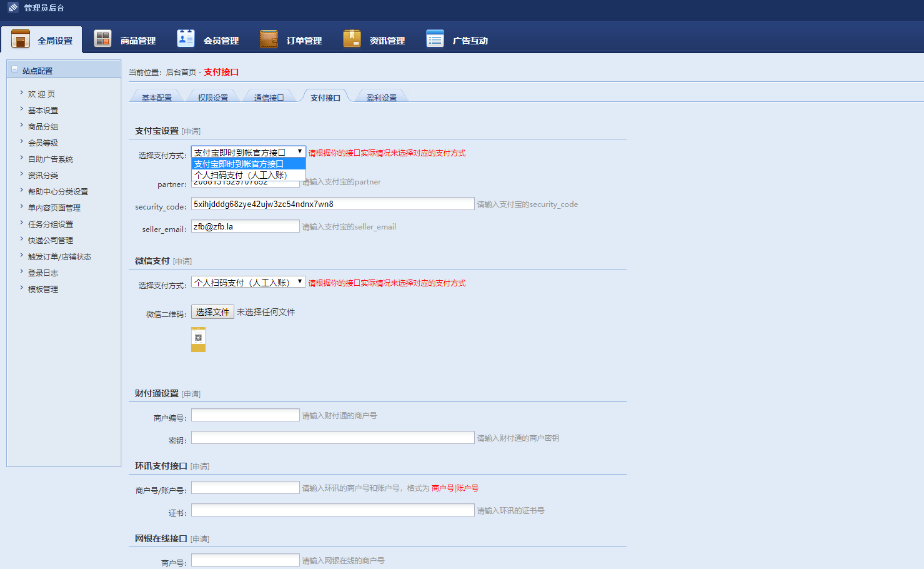This screenshot has height=569, width=924.
Task: Select the 支付接口 tab
Action: pos(325,97)
